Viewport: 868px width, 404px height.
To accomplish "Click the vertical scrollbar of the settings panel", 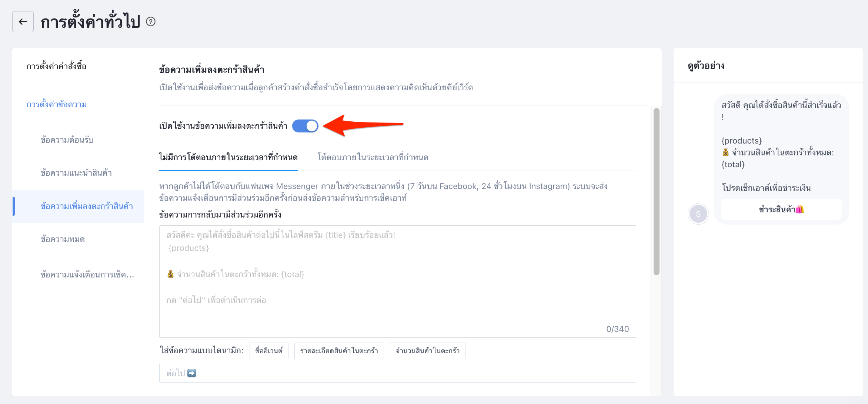I will tap(657, 192).
